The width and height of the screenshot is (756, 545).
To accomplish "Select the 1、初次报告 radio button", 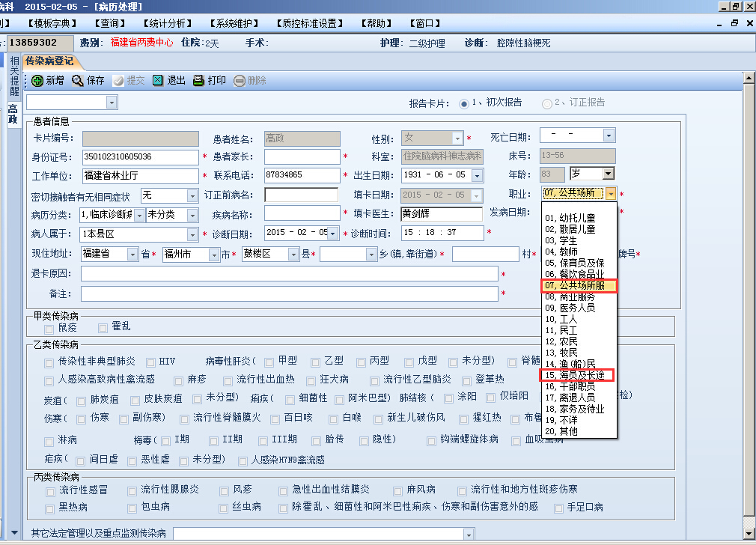I will pos(464,104).
